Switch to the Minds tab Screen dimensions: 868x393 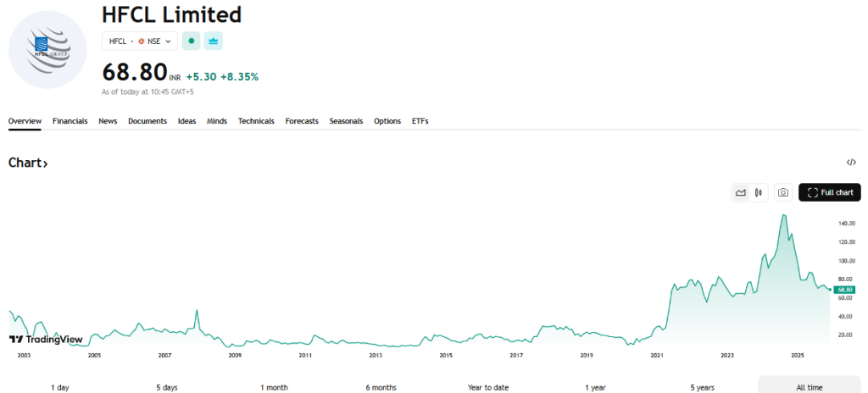[217, 120]
